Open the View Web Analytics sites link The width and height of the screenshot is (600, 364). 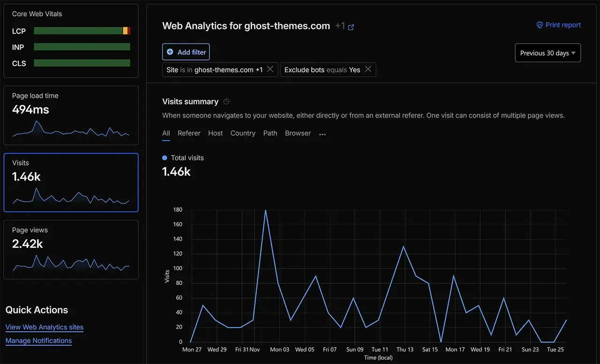coord(44,327)
